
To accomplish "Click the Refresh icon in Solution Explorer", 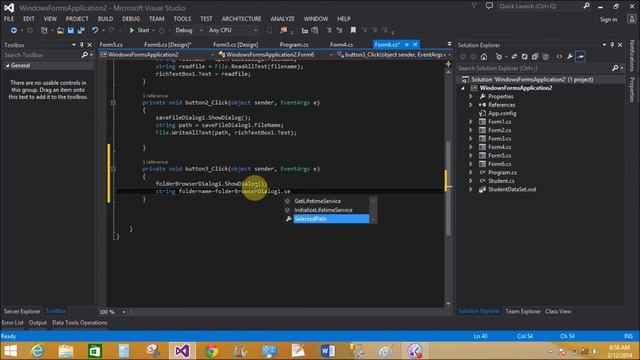I will (x=524, y=57).
